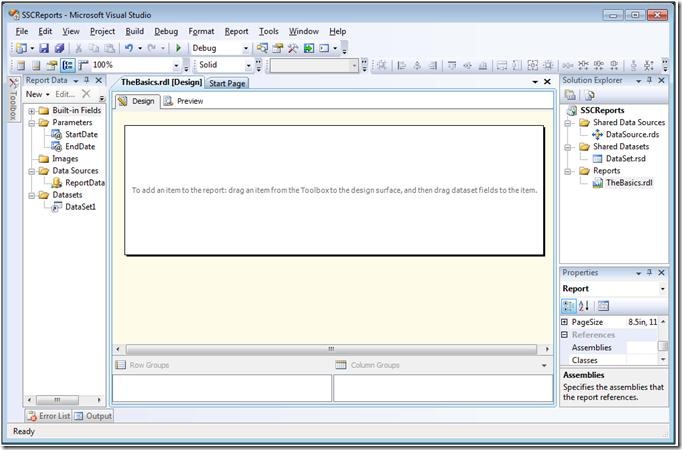Delete selected item in Report Data pane
The image size is (682, 450).
point(86,94)
